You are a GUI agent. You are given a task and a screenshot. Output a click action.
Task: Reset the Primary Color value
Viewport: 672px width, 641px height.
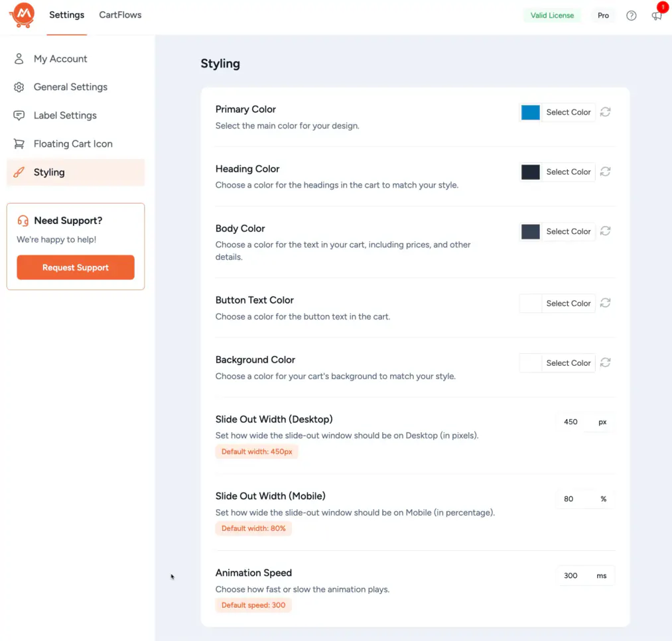click(x=605, y=112)
